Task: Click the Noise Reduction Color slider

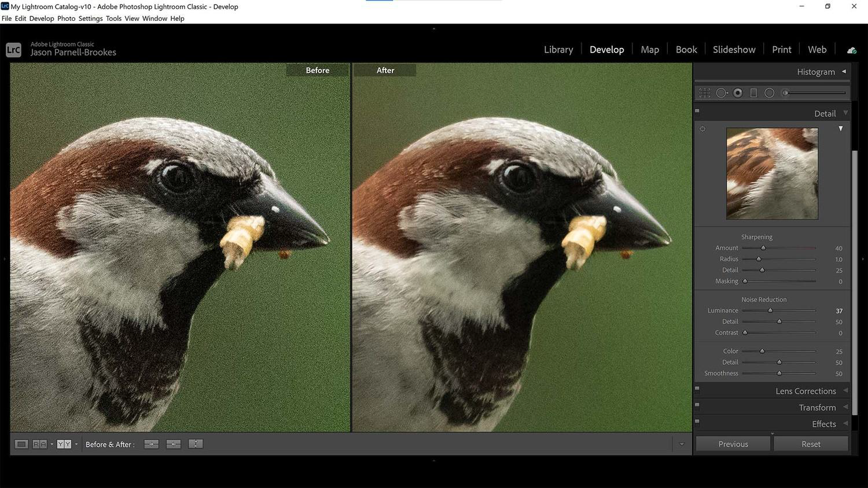Action: [x=779, y=351]
